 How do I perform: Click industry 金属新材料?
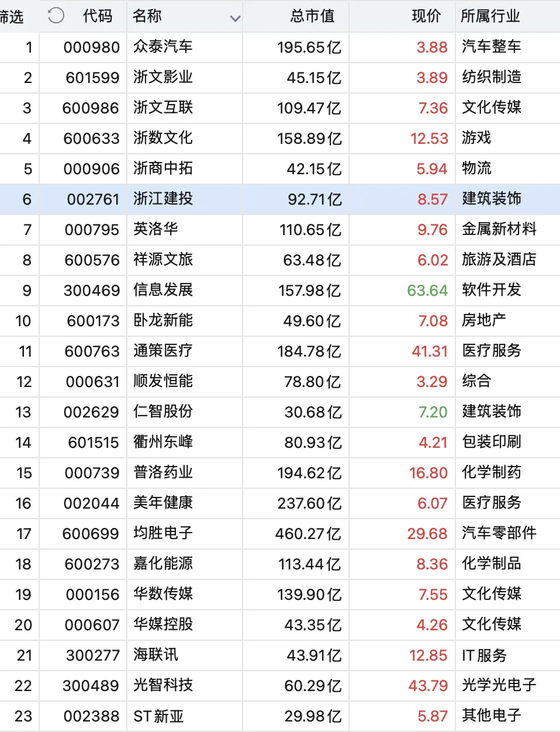point(499,229)
